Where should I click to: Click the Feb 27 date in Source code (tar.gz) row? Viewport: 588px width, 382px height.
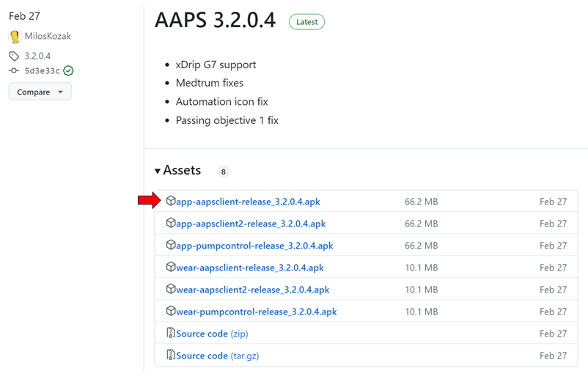(x=553, y=356)
